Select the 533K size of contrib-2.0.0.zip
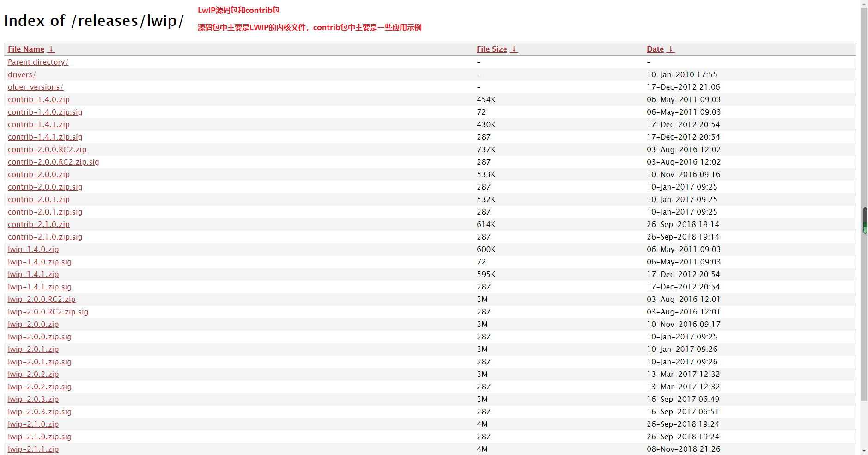This screenshot has height=455, width=868. 486,174
